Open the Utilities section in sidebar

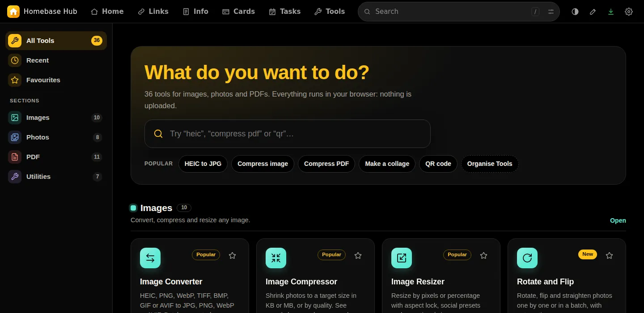(56, 177)
